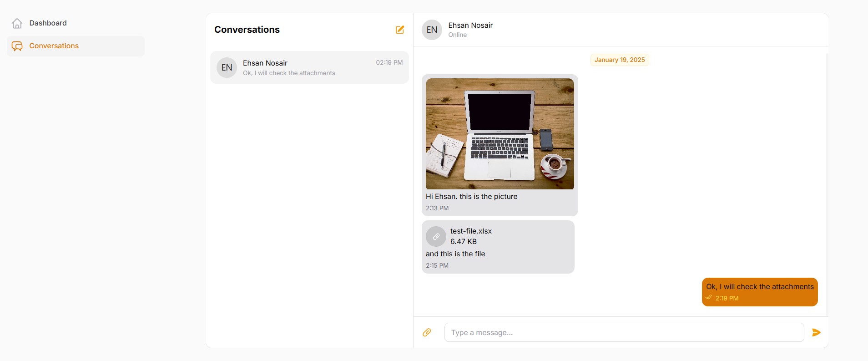Click the 'Hi Ehsan. this is the picture' message
Screen dimensions: 868x361
(x=472, y=197)
